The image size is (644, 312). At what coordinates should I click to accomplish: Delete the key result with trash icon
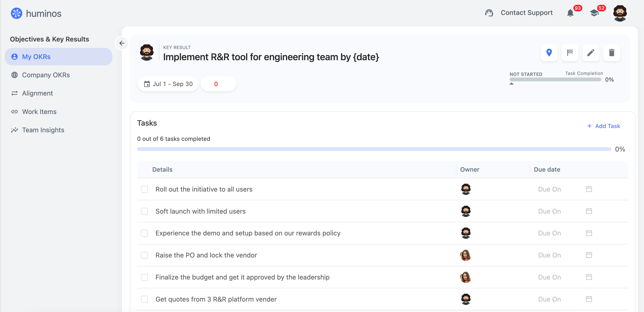click(612, 52)
